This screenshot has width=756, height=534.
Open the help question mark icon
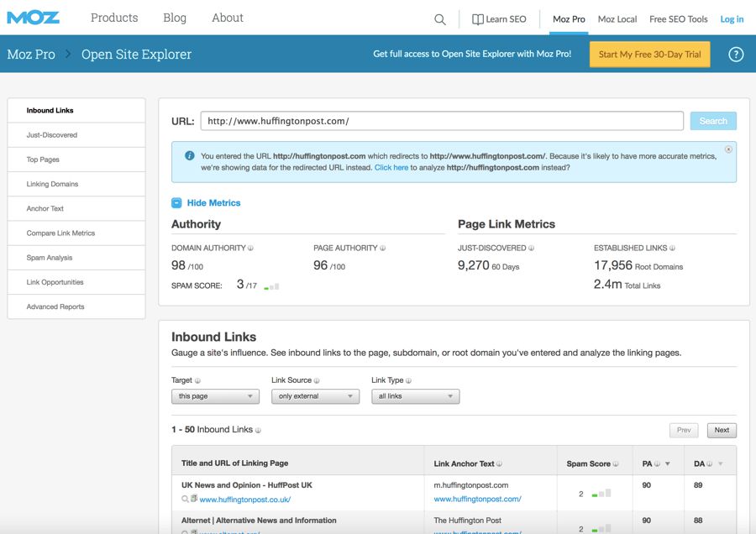point(736,55)
